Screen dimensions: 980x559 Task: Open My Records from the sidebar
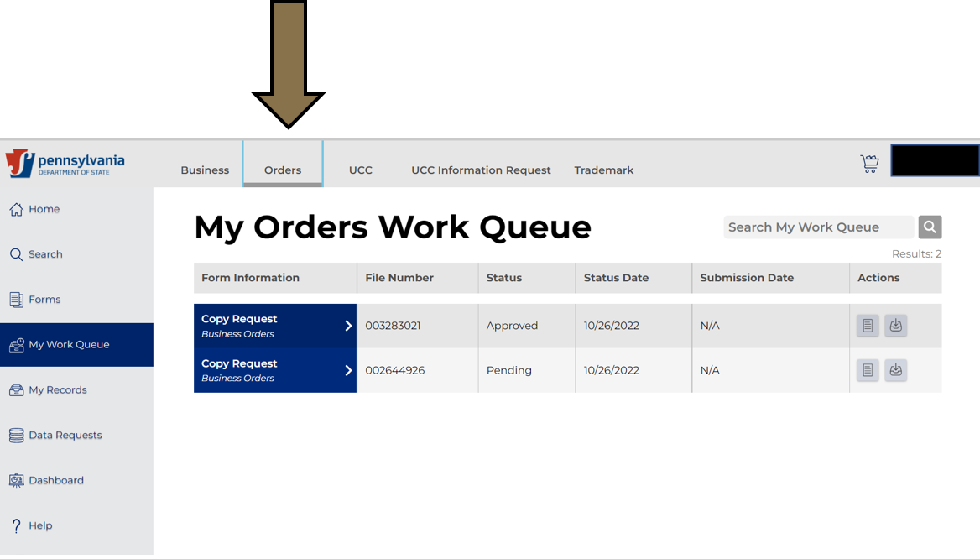tap(15, 389)
